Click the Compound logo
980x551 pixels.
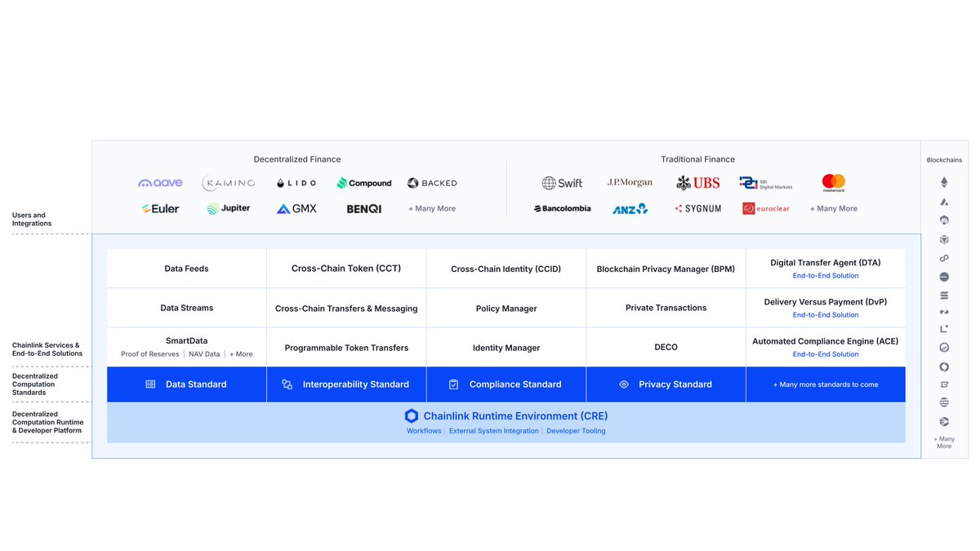click(x=364, y=183)
